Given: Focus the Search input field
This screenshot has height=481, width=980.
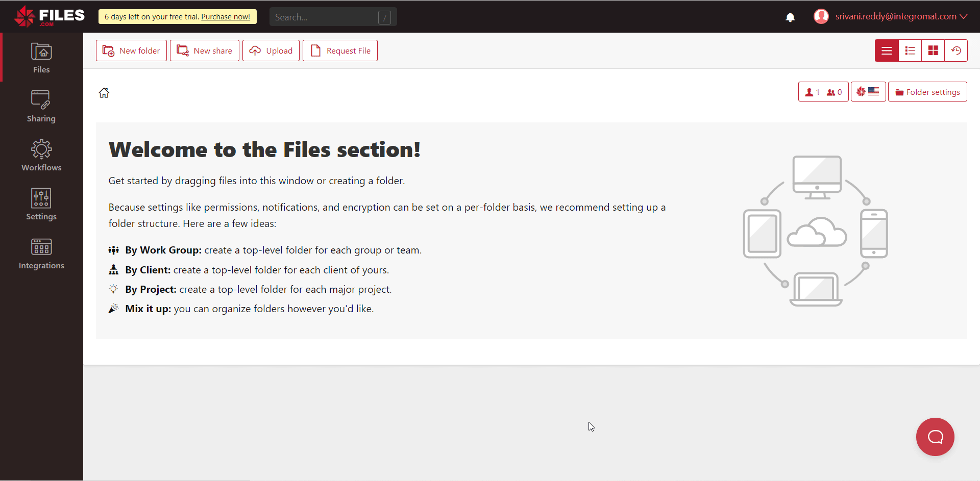Looking at the screenshot, I should [333, 17].
